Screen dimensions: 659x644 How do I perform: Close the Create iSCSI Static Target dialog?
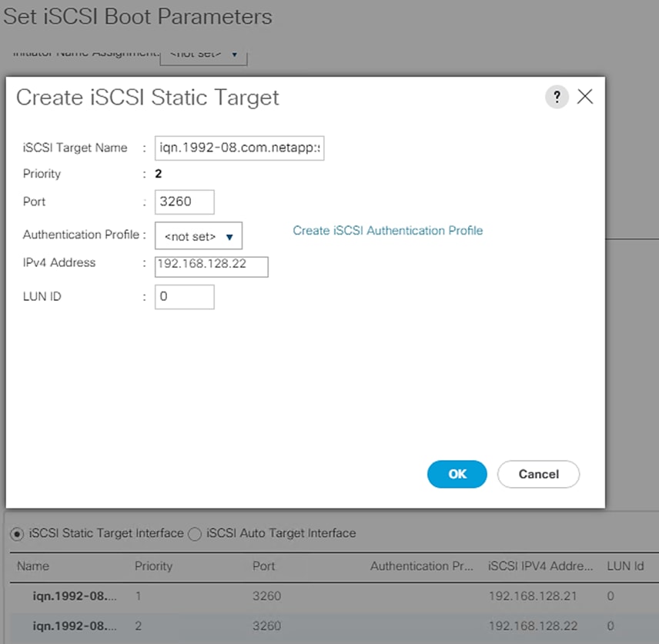tap(585, 97)
